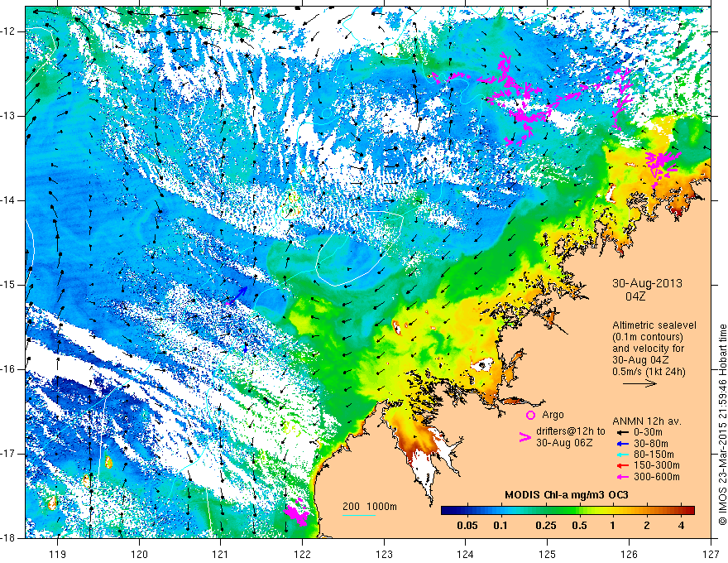Click the 'Altimetric sealevel' text
Image resolution: width=728 pixels, height=563 pixels.
pos(654,325)
